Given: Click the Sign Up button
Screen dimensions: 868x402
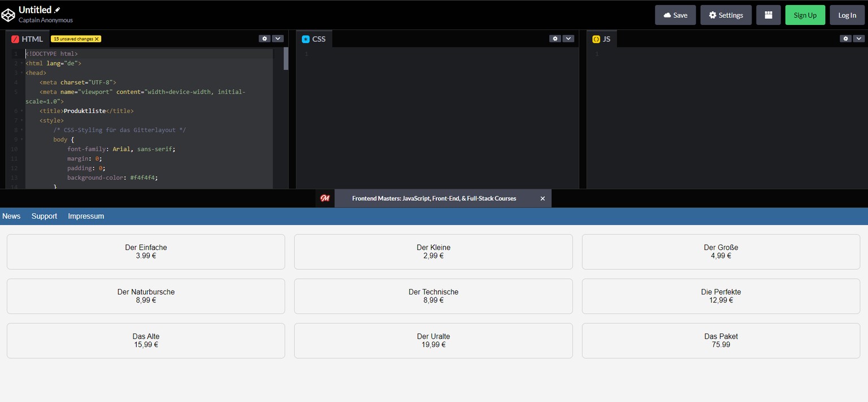Looking at the screenshot, I should (x=805, y=15).
